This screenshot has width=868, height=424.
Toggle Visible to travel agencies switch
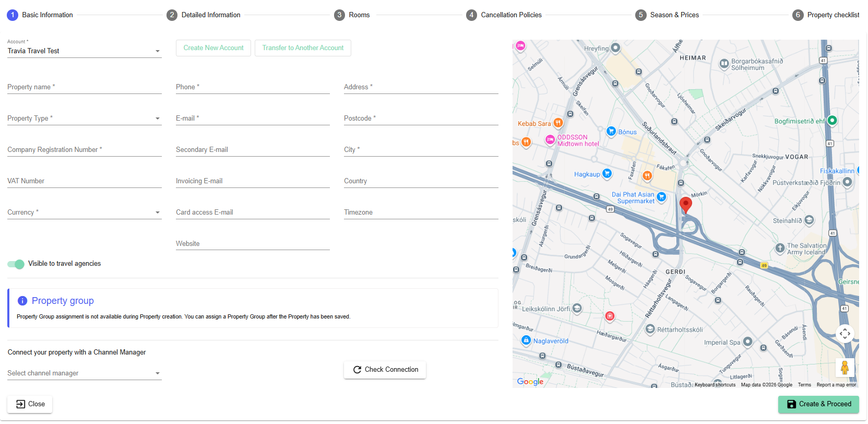pyautogui.click(x=16, y=264)
